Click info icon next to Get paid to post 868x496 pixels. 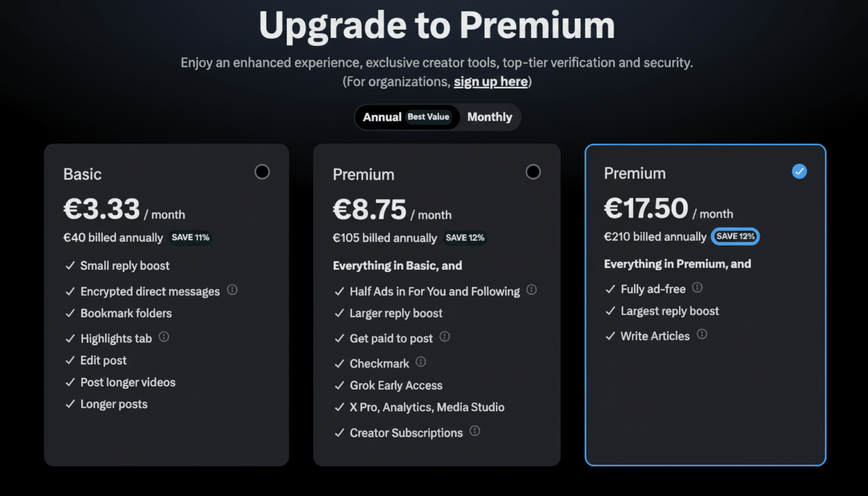[444, 338]
